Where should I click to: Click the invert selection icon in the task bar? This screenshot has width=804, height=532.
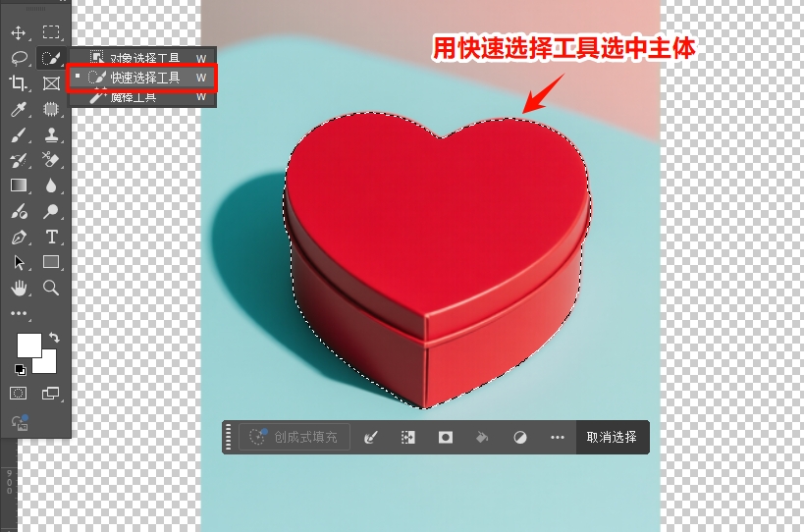coord(408,437)
